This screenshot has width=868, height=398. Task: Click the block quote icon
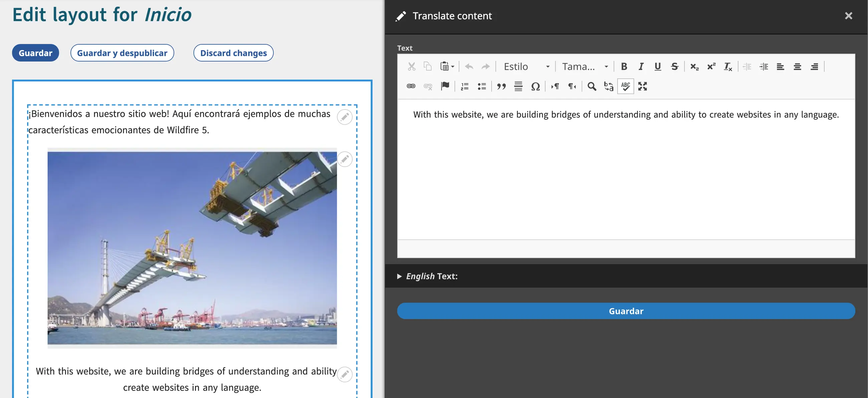501,86
